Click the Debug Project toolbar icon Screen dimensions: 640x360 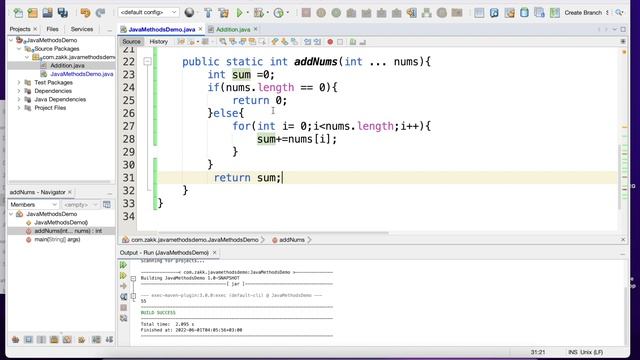click(x=258, y=13)
